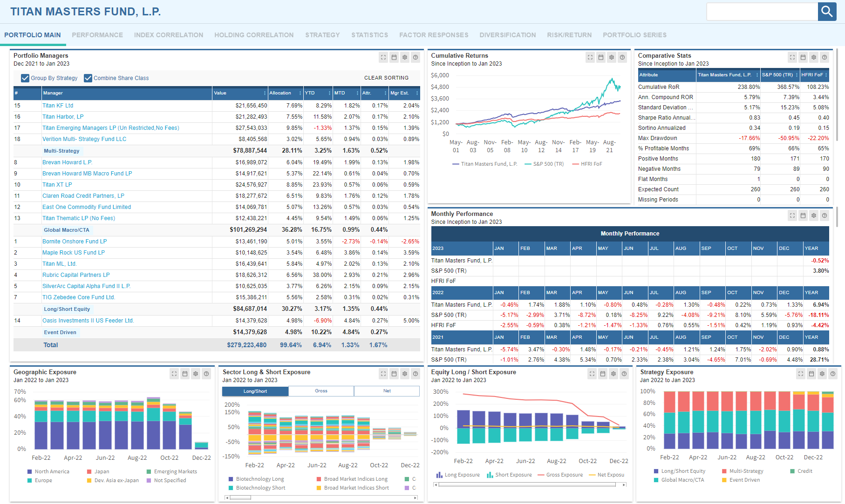Screen dimensions: 845x504
Task: Open help icon on Cumulative Returns panel
Action: (622, 57)
